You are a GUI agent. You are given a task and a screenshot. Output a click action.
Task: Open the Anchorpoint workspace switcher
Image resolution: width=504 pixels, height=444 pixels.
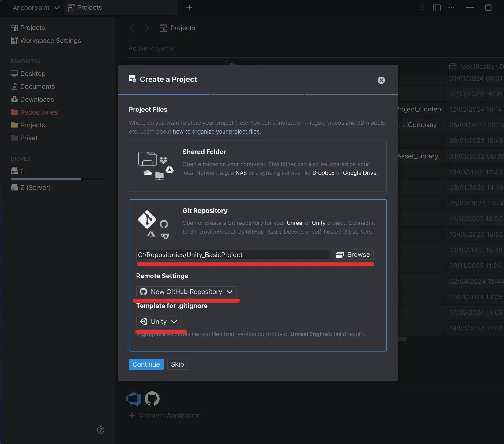click(35, 8)
